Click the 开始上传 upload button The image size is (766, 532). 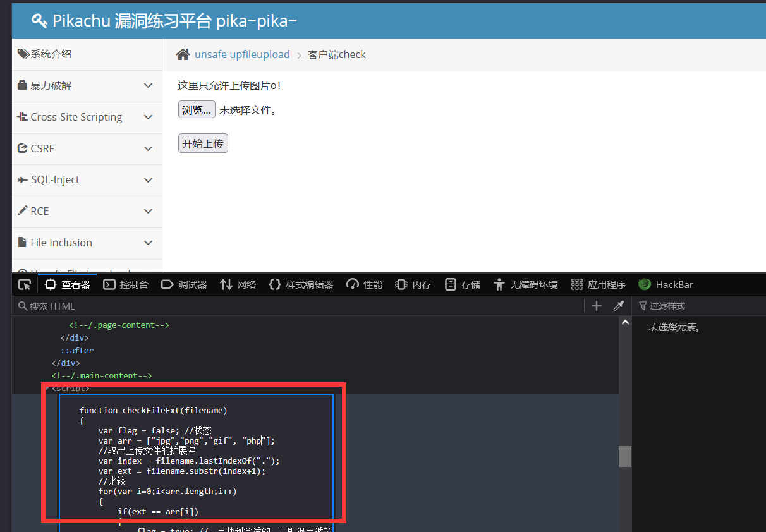tap(203, 143)
